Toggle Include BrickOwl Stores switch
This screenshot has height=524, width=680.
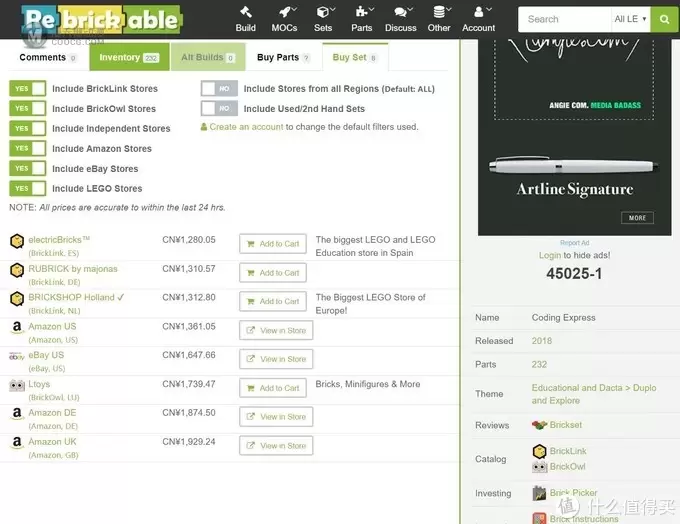point(28,108)
